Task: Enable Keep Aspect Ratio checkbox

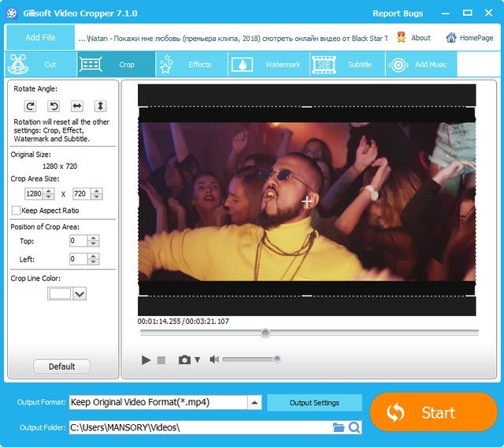Action: [x=16, y=210]
